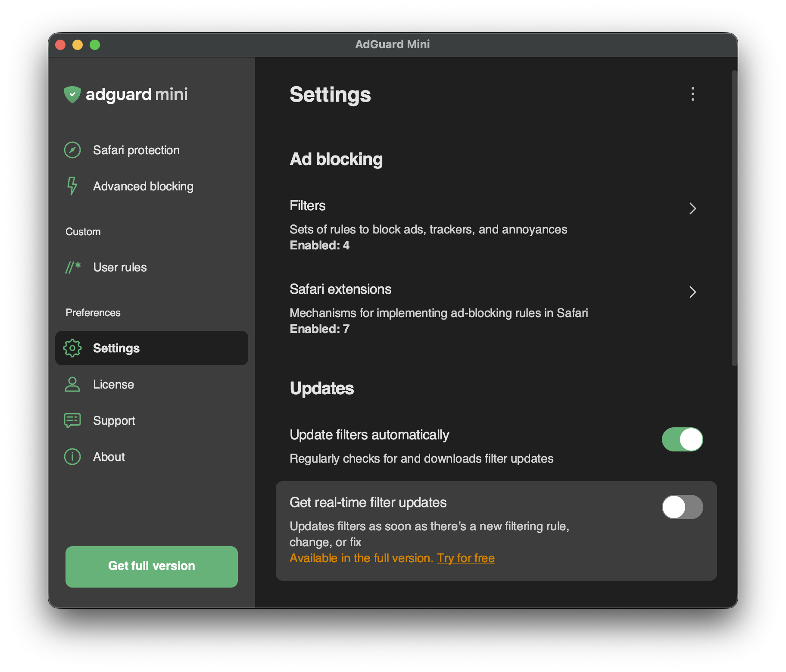Screen dimensions: 786x672
Task: Click the AdGuard shield logo
Action: coord(72,94)
